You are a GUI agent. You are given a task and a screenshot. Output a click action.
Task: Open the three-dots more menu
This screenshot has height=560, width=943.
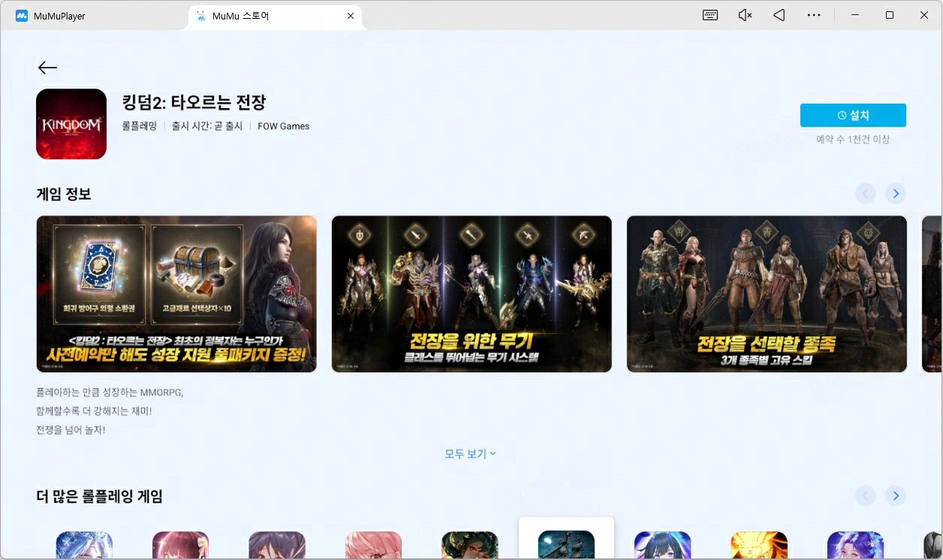tap(814, 15)
